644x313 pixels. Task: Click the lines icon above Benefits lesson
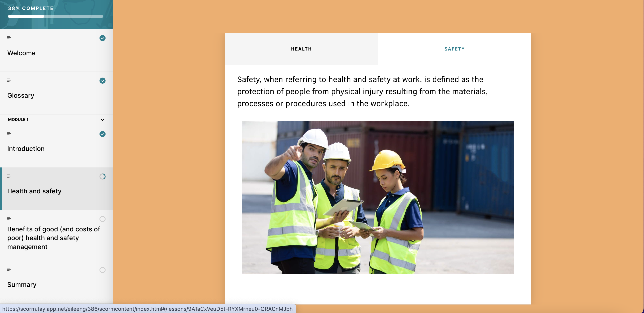[9, 218]
